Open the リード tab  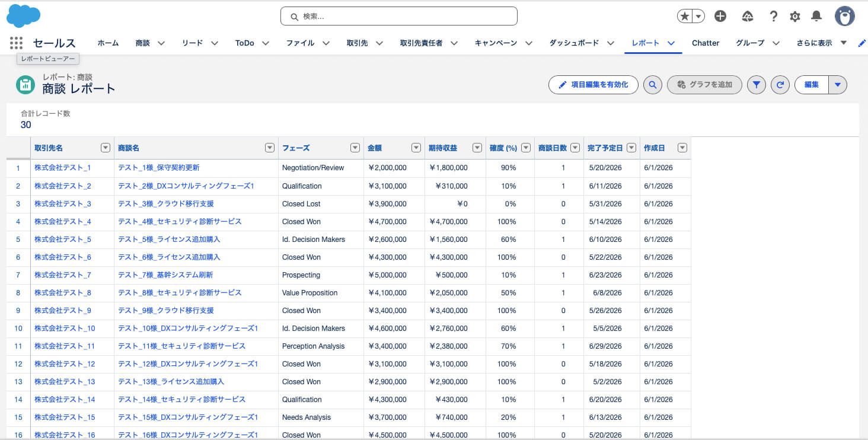pyautogui.click(x=192, y=43)
